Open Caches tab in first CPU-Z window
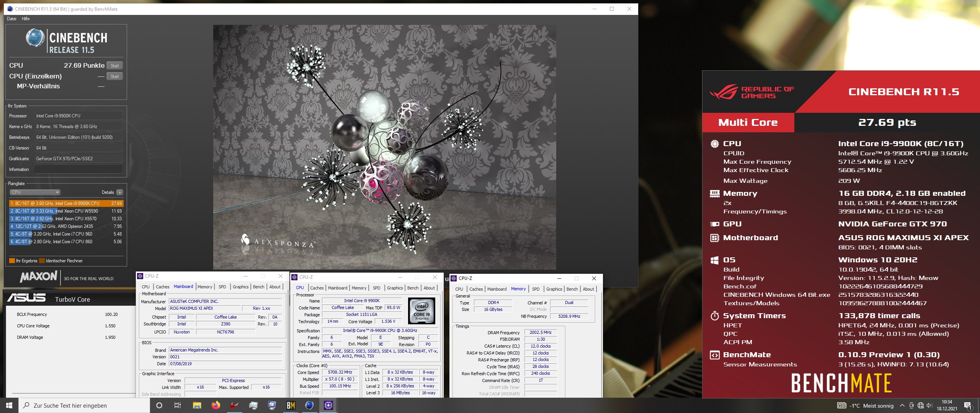 [x=162, y=287]
